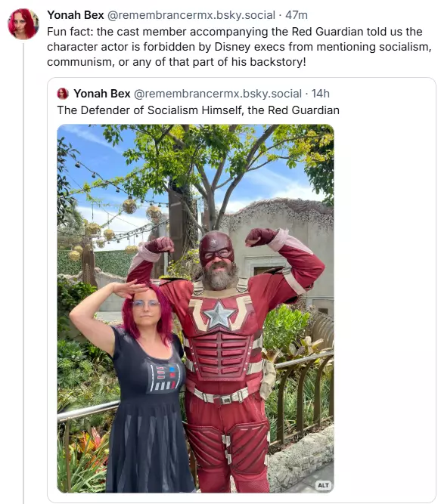This screenshot has width=441, height=504.
Task: Click the vertical thread line below avatar
Action: [x=23, y=274]
